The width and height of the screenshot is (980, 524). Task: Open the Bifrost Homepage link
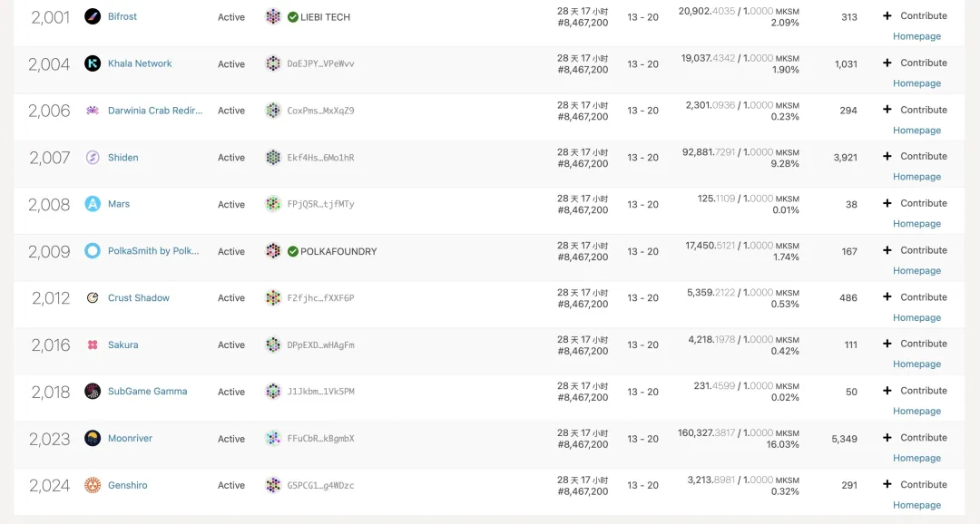click(916, 36)
